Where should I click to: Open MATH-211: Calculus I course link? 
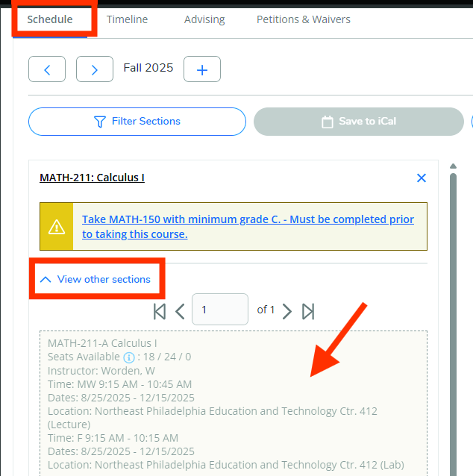(x=92, y=178)
